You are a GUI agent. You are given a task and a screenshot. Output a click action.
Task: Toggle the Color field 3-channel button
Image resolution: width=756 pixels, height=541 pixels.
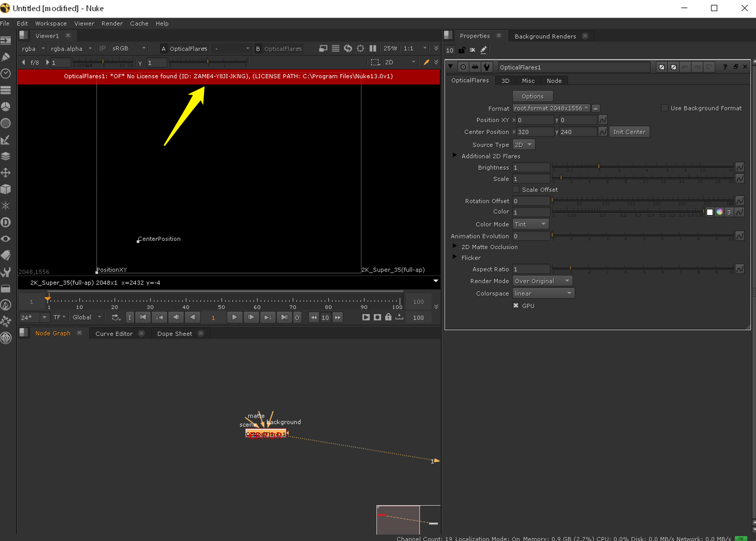(x=729, y=212)
